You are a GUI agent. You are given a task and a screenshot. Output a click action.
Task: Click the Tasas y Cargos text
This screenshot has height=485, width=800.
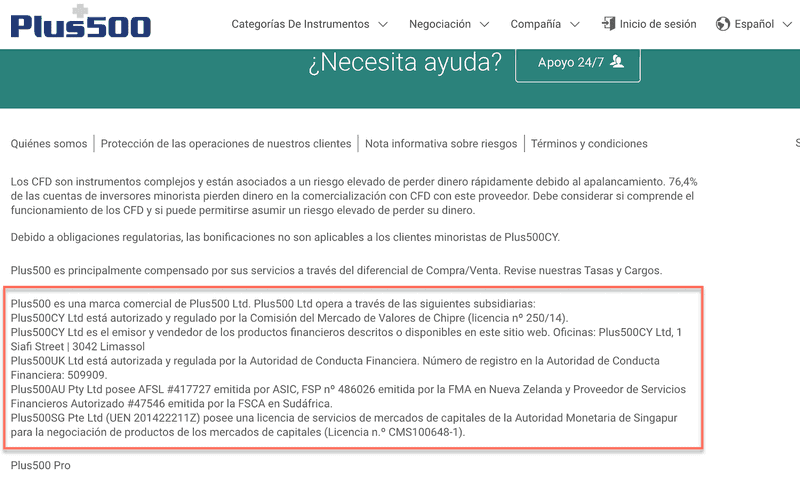tap(623, 270)
